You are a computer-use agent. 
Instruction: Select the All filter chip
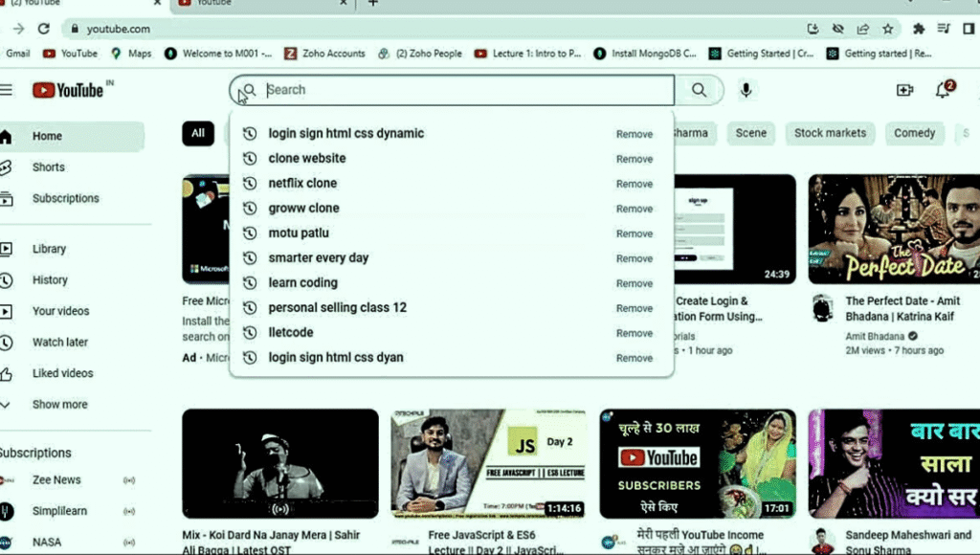198,134
